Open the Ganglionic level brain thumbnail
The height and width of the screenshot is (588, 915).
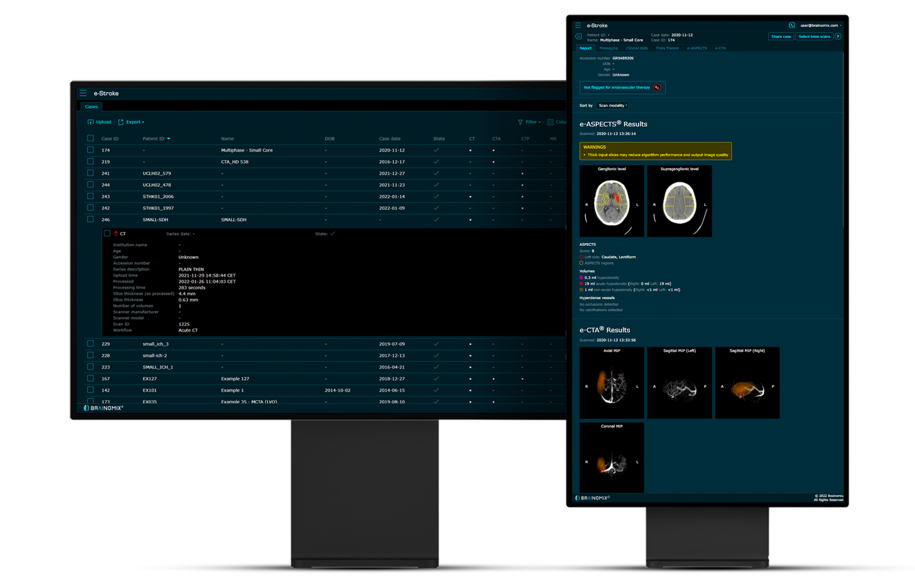click(x=612, y=201)
